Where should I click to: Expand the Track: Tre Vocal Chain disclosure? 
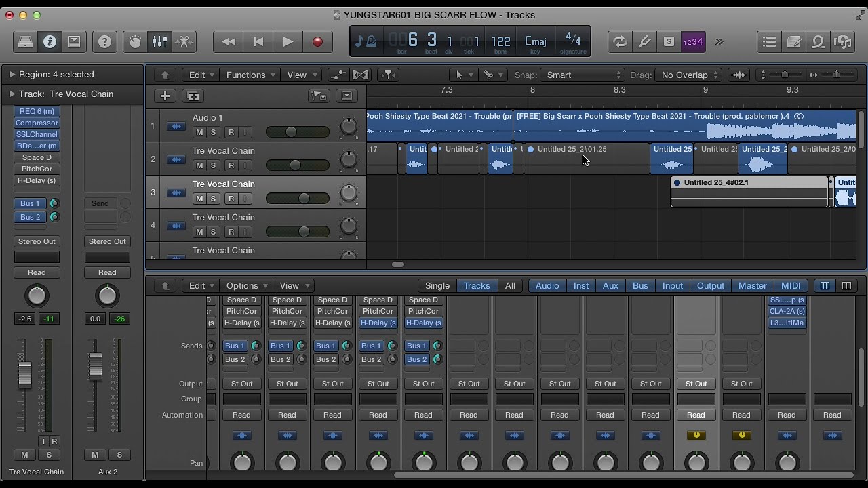(x=12, y=94)
